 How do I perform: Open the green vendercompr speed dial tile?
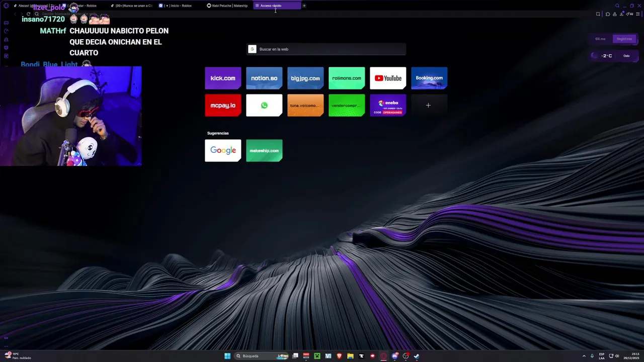347,105
